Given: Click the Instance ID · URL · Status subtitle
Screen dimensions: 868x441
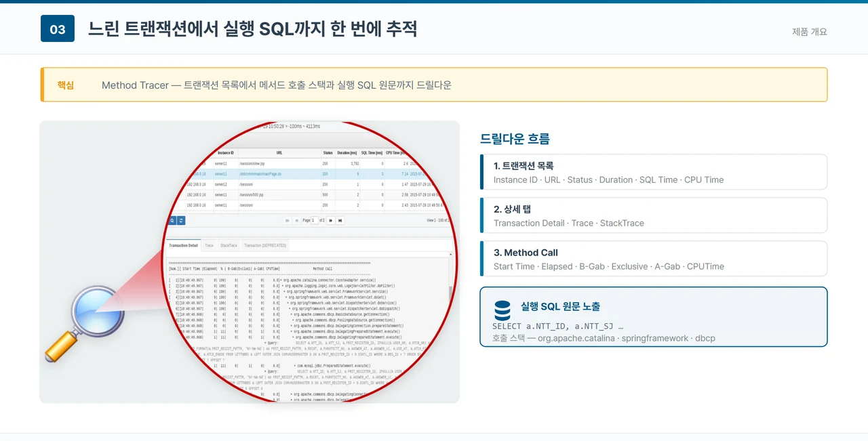Looking at the screenshot, I should click(x=608, y=180).
